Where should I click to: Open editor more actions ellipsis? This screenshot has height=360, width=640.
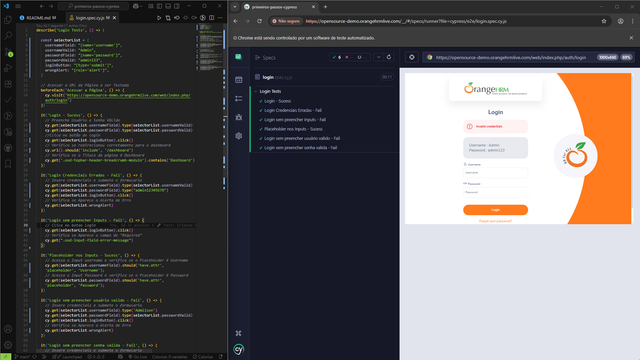tap(220, 18)
